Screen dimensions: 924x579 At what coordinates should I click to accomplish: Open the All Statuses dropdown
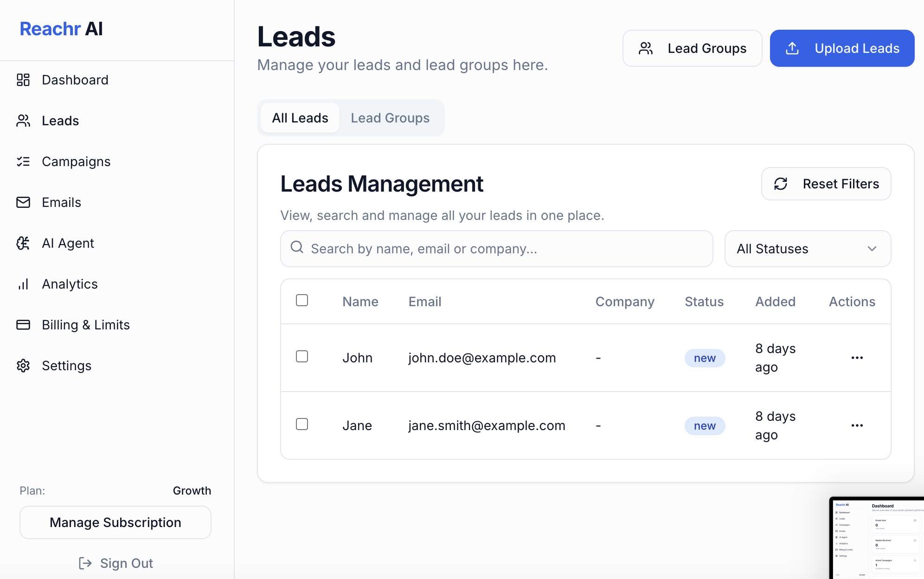[808, 249]
